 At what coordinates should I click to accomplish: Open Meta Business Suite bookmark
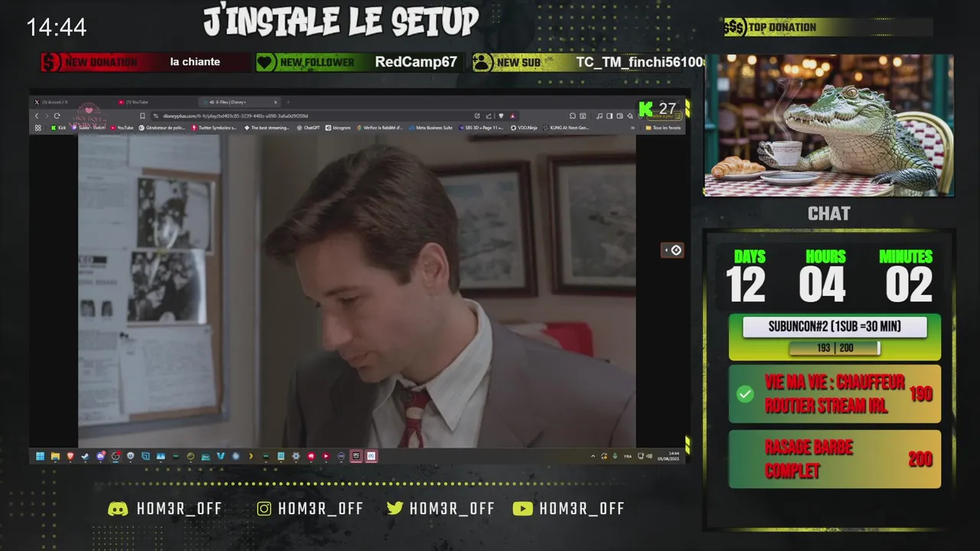(x=430, y=128)
